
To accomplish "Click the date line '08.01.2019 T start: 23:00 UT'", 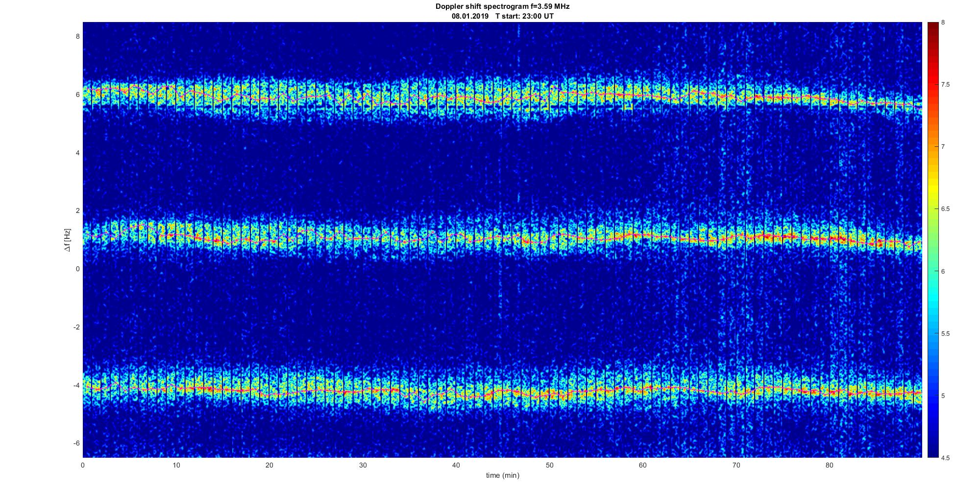I will point(502,16).
